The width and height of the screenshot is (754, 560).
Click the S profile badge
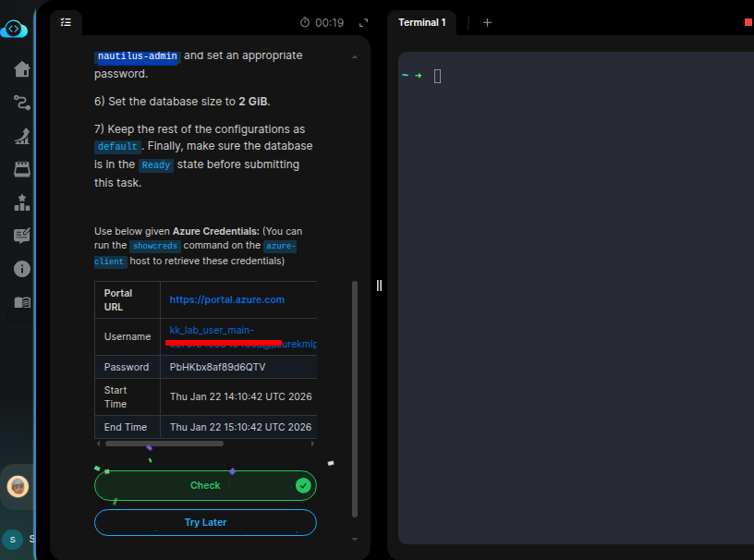pos(13,540)
